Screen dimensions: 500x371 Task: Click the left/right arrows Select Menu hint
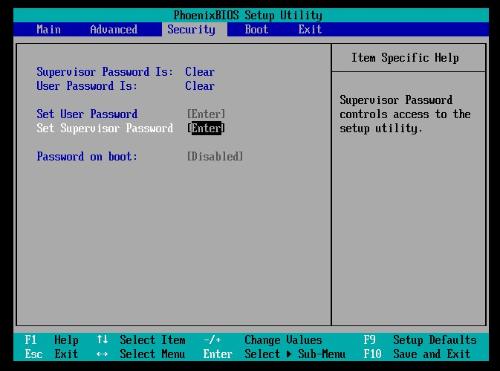tap(141, 354)
